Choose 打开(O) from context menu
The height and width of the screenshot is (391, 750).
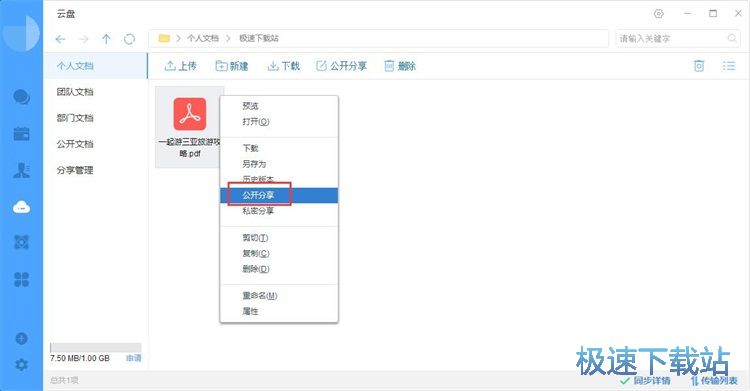point(279,122)
